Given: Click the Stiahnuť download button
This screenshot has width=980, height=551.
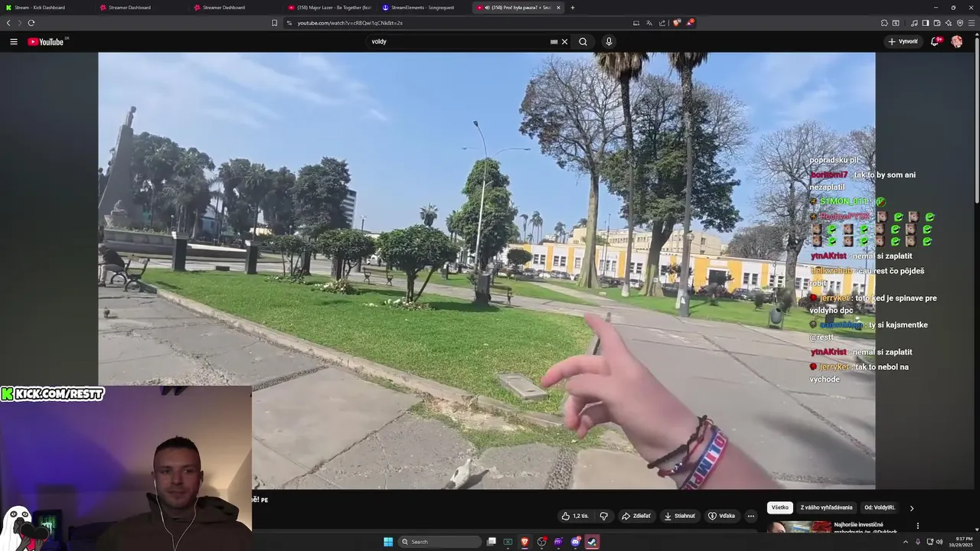Looking at the screenshot, I should tap(679, 516).
